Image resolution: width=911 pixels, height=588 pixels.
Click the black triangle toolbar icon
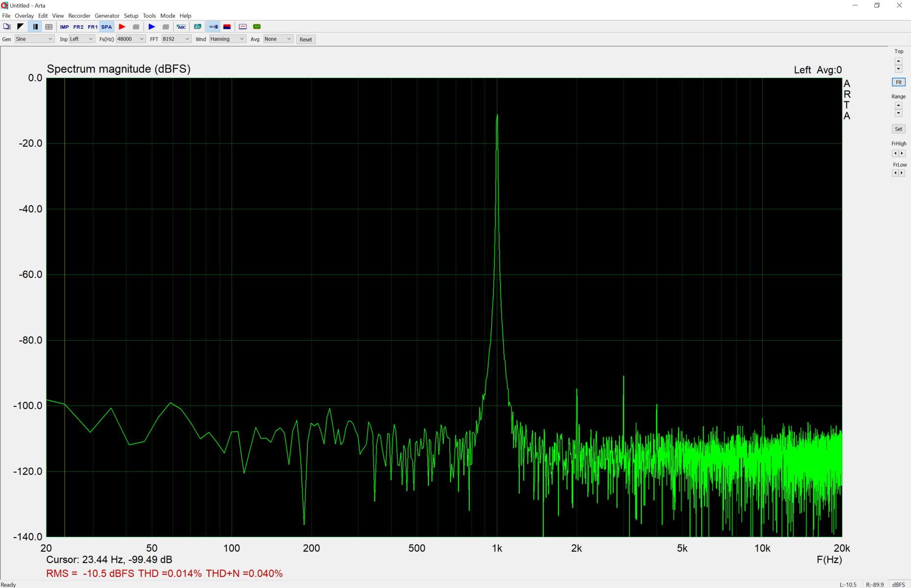pyautogui.click(x=20, y=26)
